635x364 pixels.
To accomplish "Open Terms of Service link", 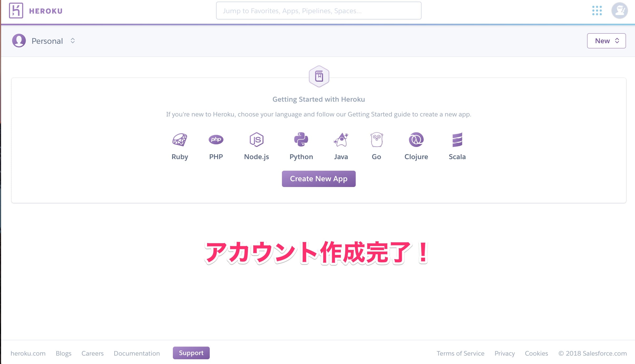I will 460,353.
